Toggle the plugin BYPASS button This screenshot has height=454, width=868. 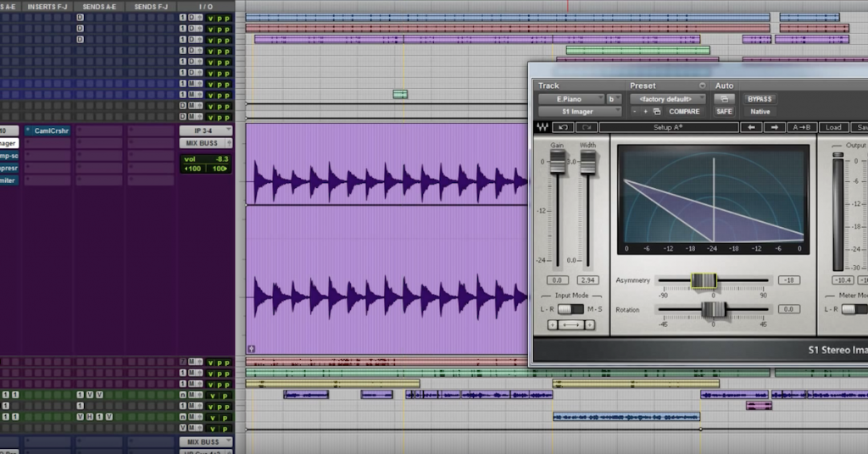tap(759, 99)
